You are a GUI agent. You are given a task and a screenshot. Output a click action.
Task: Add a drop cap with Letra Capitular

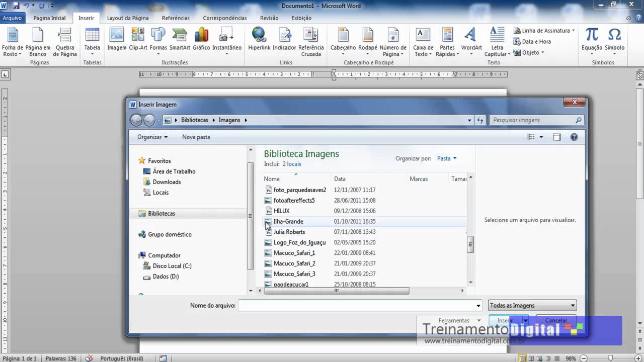(497, 42)
